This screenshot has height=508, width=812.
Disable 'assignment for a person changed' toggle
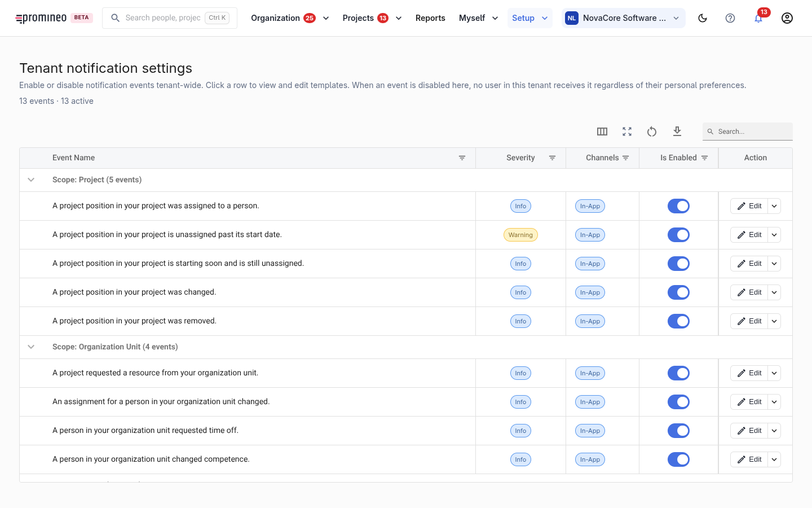tap(678, 402)
